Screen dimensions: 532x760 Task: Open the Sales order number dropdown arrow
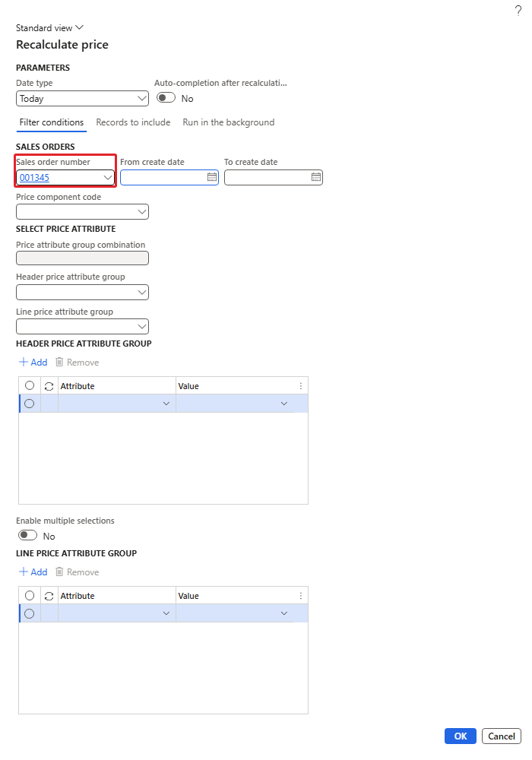pyautogui.click(x=108, y=177)
